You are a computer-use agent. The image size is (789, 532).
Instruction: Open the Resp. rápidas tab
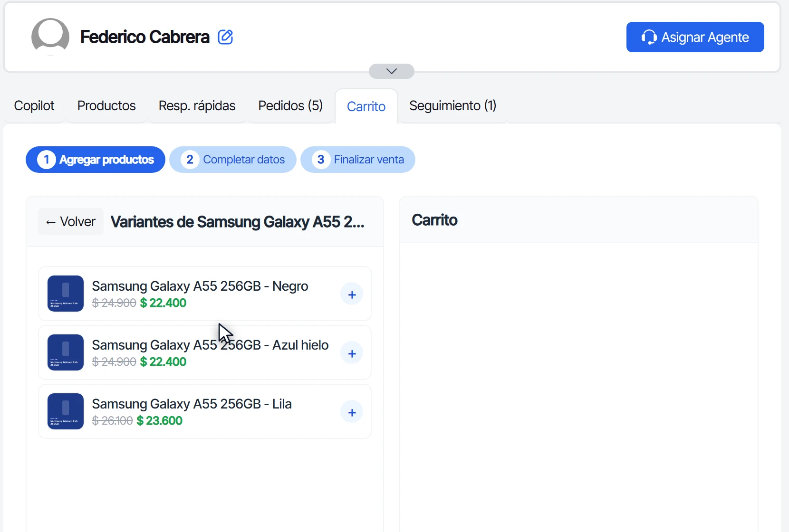[197, 105]
